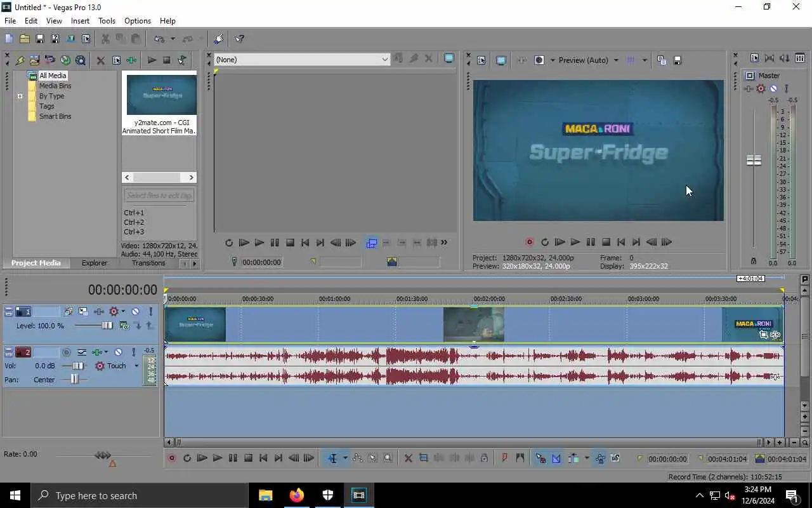812x508 pixels.
Task: Expand the By Type folder
Action: (x=20, y=97)
